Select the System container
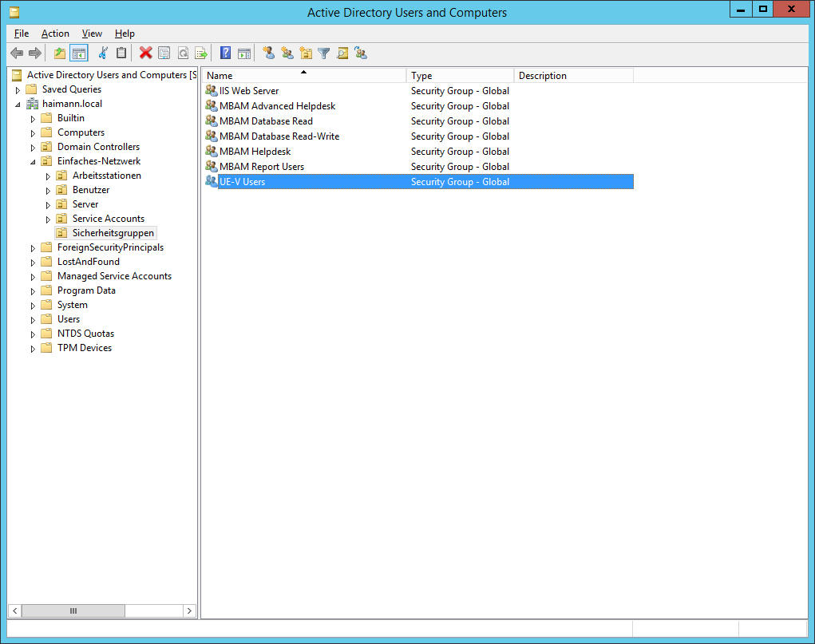 (73, 305)
